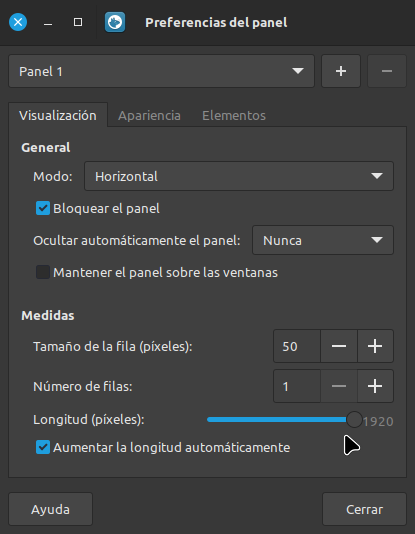Viewport: 415px width, 534px height.
Task: Increase number of rows with plus
Action: 375,386
